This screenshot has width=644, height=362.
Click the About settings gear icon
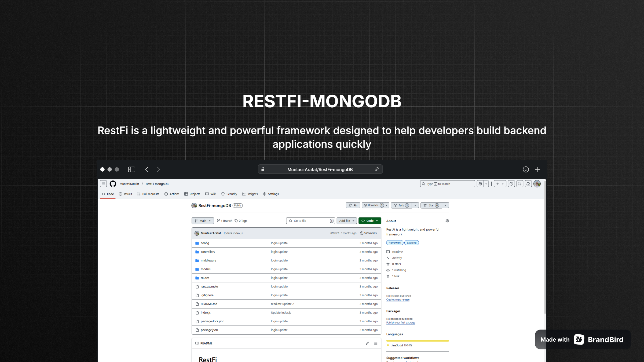click(447, 221)
